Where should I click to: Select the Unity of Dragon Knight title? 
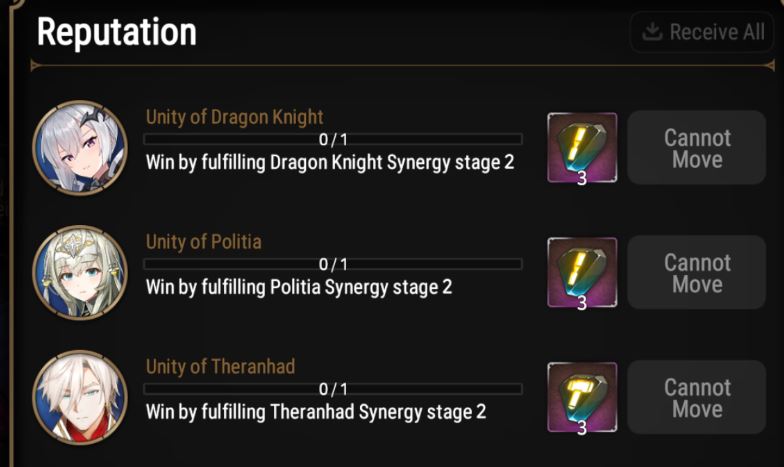(x=234, y=117)
